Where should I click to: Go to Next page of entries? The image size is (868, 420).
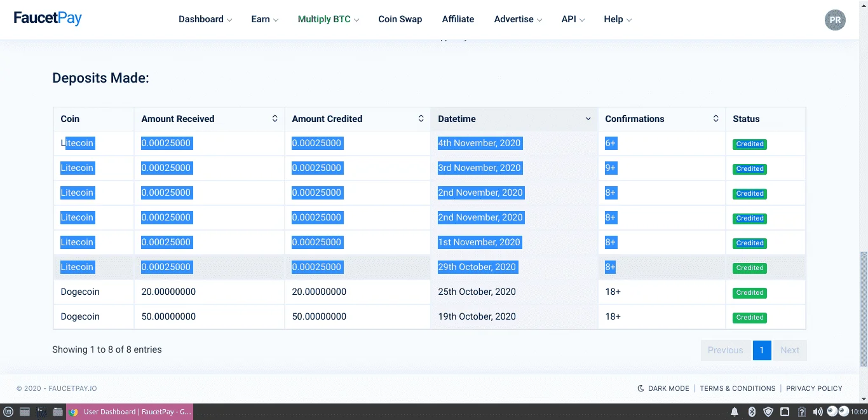pyautogui.click(x=790, y=350)
